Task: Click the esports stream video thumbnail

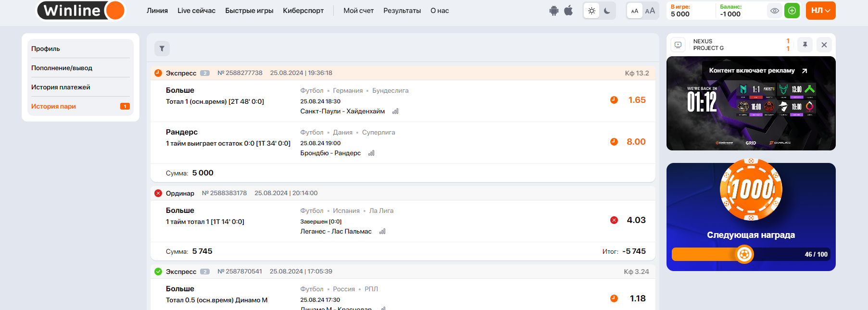Action: 751,103
